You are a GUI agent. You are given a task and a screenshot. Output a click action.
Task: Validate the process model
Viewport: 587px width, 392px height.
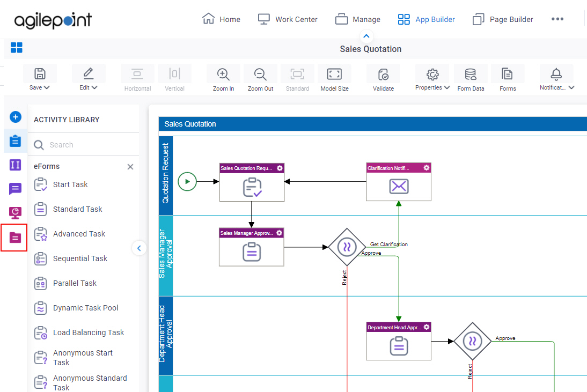(383, 78)
